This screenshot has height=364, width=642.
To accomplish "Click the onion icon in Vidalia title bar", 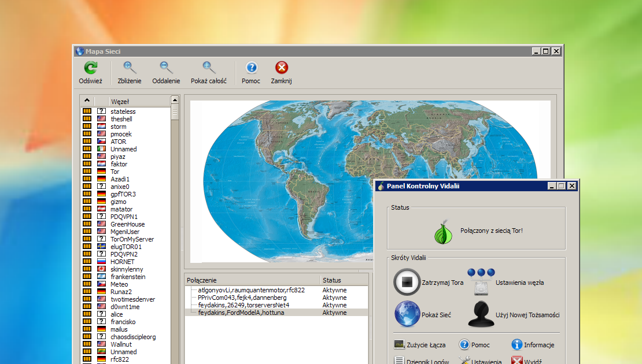I will [x=381, y=186].
